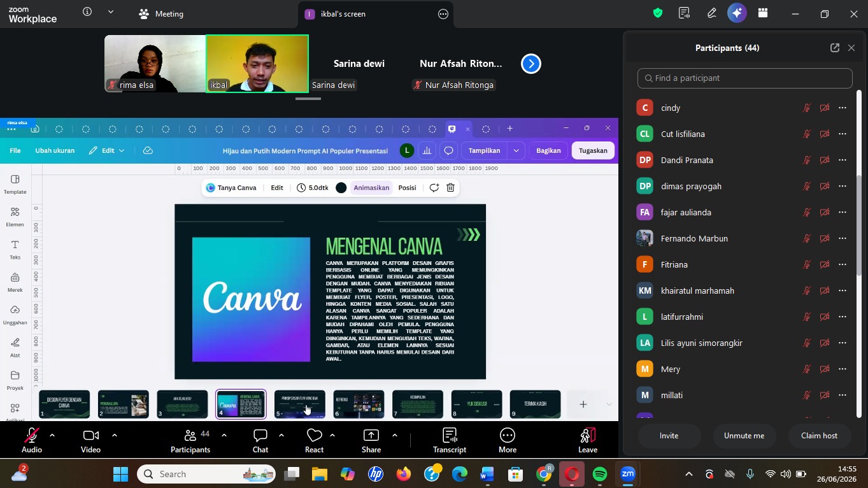Viewport: 868px width, 488px height.
Task: Switch to the Meeting tab
Action: point(161,14)
